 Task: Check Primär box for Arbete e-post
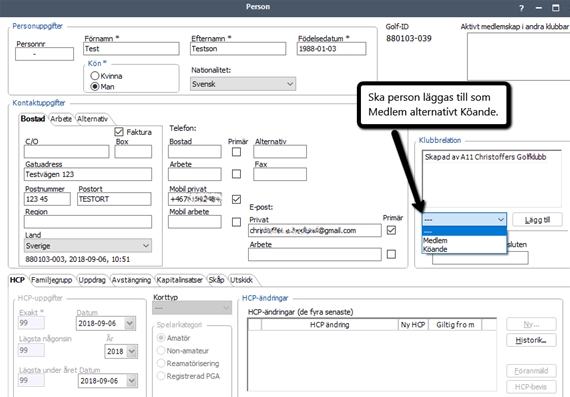pyautogui.click(x=391, y=254)
